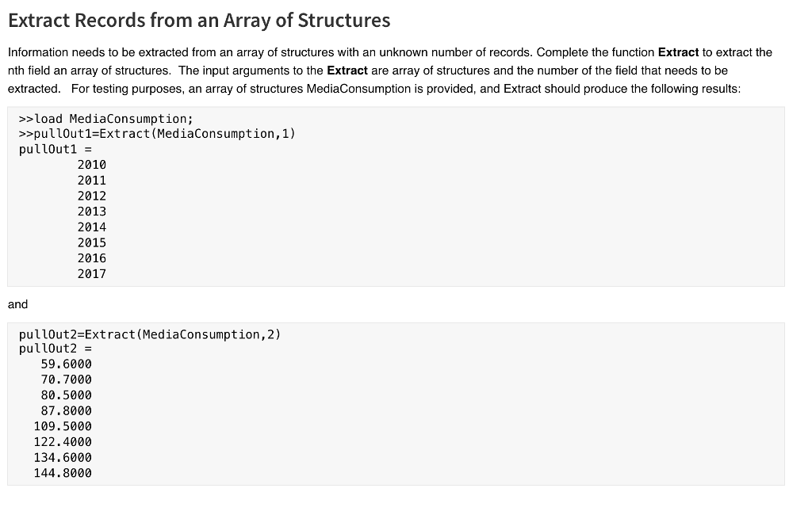812x511 pixels.
Task: Click the pullOut2=Extract(MediaConsumption,2) line
Action: coord(150,334)
